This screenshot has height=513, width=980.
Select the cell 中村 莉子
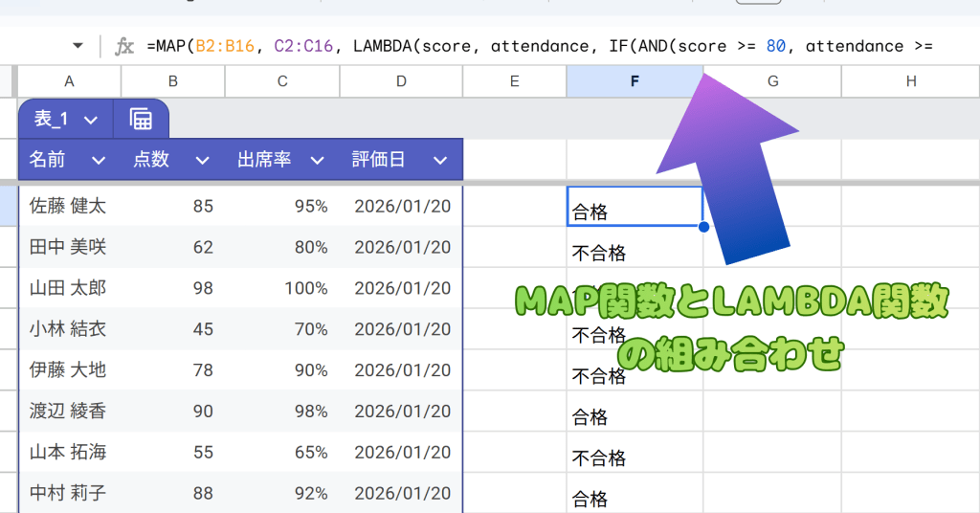(69, 493)
